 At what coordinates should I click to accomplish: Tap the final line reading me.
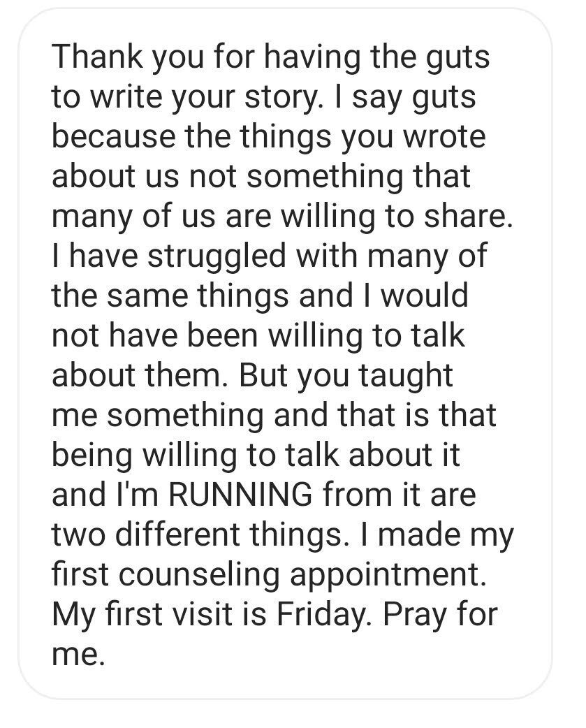[x=78, y=654]
